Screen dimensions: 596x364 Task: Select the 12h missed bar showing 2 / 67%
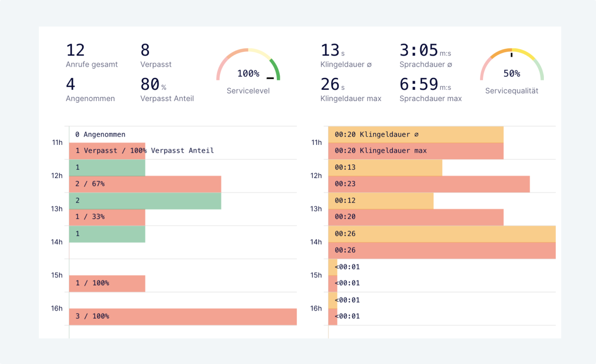(x=145, y=184)
